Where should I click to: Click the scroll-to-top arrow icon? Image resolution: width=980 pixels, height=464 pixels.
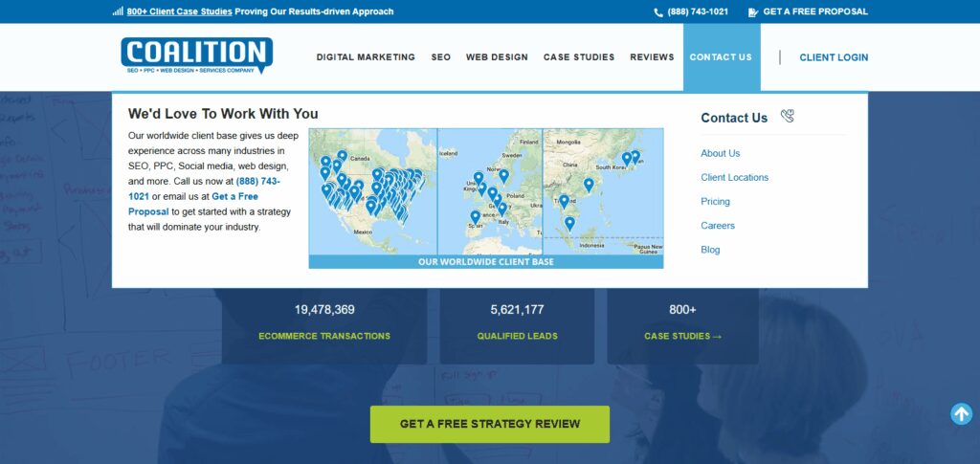[x=961, y=413]
